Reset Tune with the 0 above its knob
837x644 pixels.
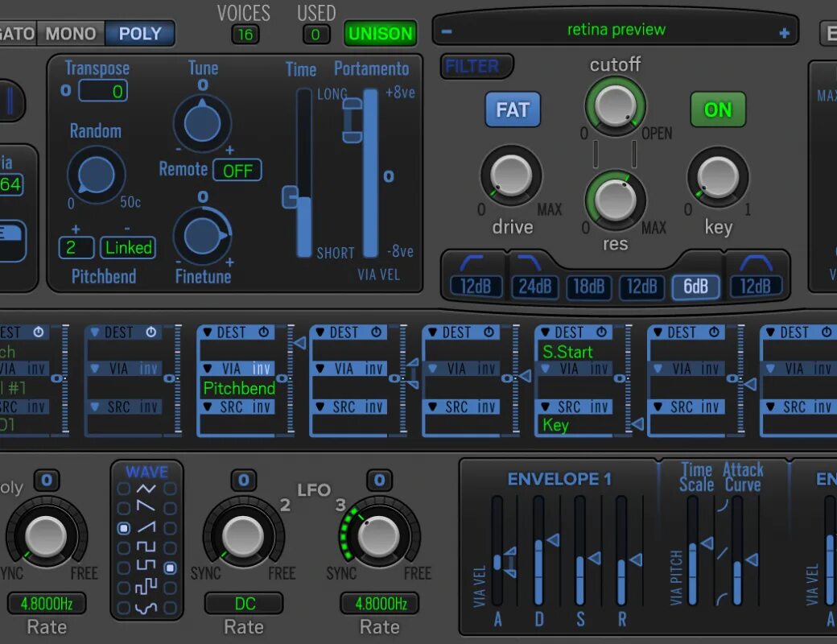(x=203, y=85)
